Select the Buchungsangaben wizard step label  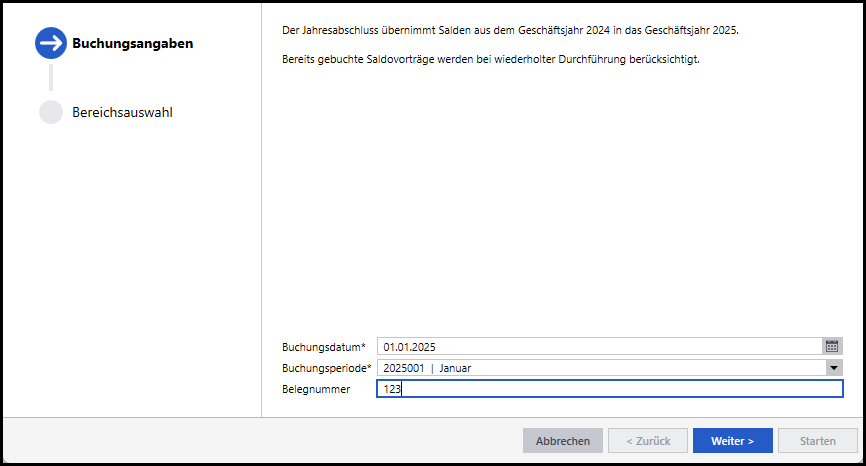(132, 43)
